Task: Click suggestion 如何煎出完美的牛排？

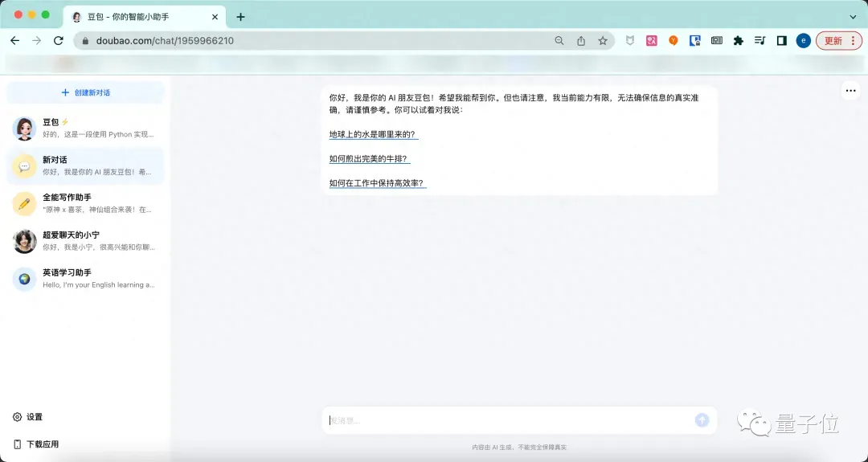Action: pos(369,159)
